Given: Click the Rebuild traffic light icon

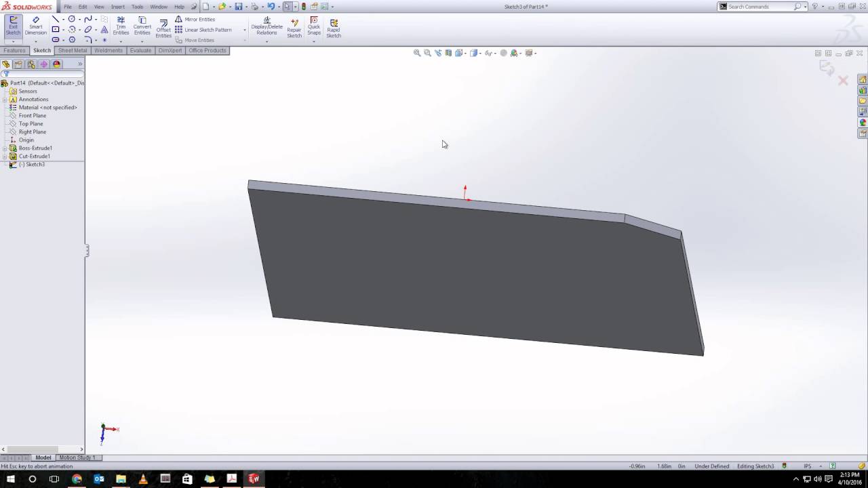Looking at the screenshot, I should 303,7.
